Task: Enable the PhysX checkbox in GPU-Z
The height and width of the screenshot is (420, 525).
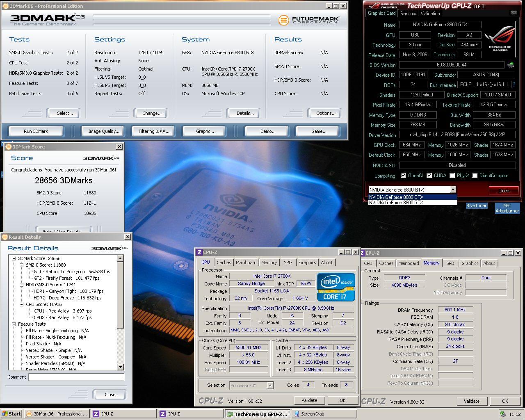Action: click(x=452, y=176)
